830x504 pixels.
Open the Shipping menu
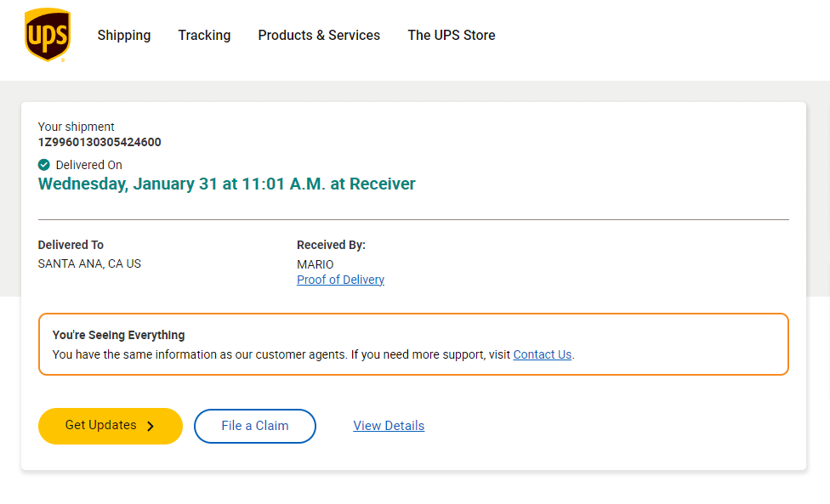124,36
